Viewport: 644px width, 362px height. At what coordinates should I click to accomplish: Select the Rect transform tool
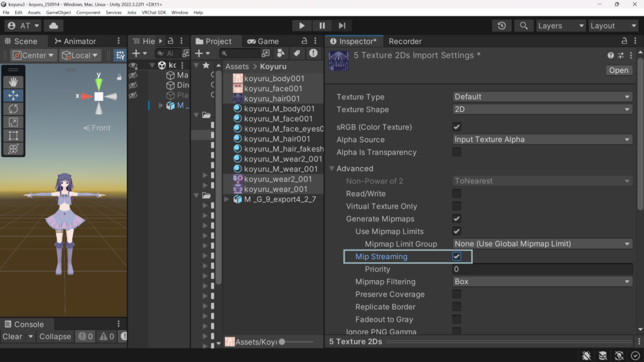[13, 136]
